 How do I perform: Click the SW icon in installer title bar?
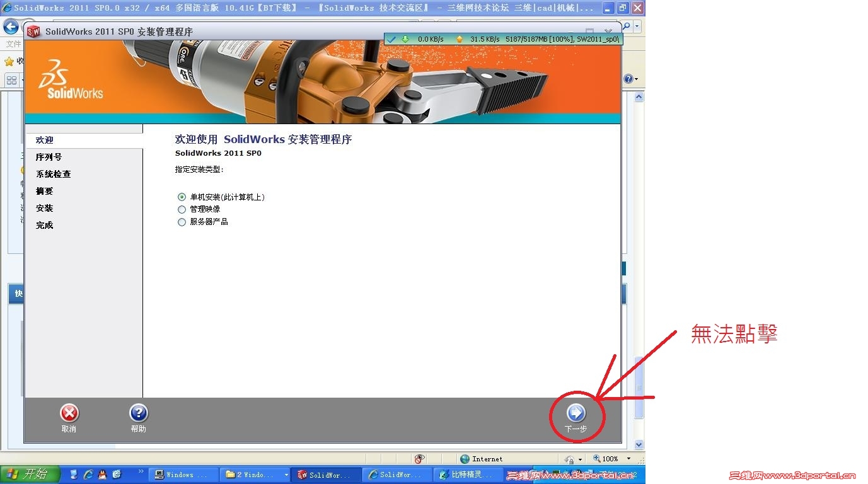coord(34,32)
